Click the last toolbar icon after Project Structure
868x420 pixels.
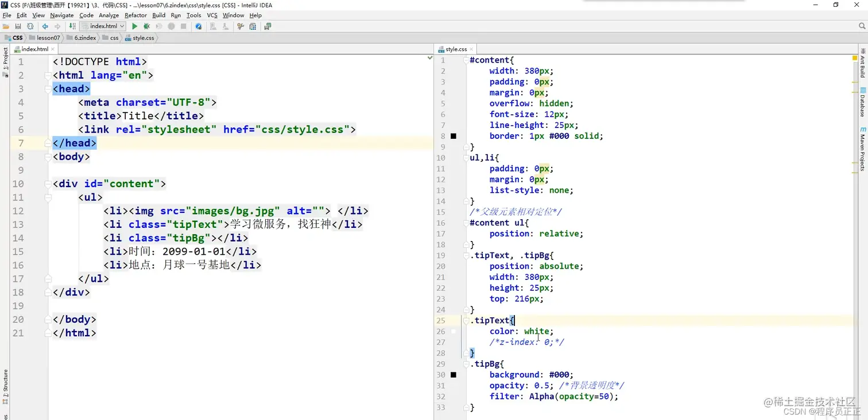tap(268, 26)
